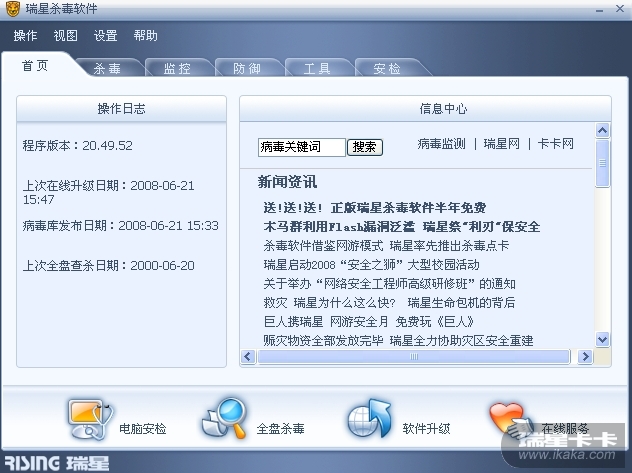Open the 视图 menu
The height and width of the screenshot is (473, 632).
pyautogui.click(x=65, y=35)
